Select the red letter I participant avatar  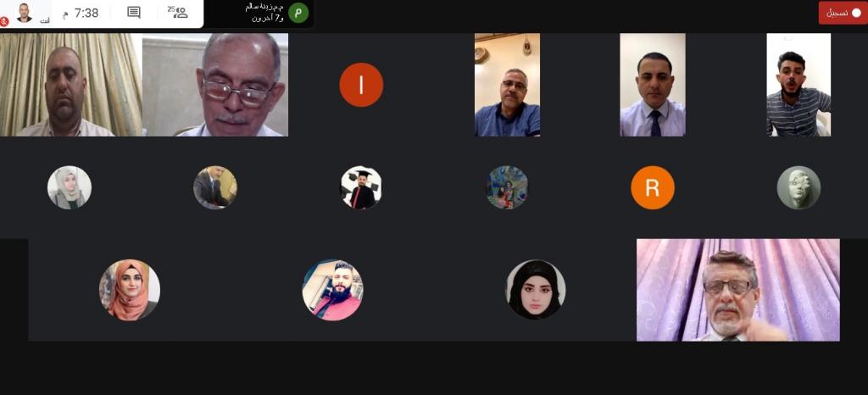point(361,85)
